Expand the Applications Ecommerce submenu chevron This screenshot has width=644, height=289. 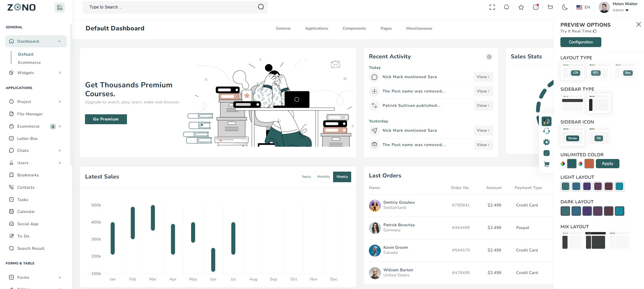click(x=60, y=126)
